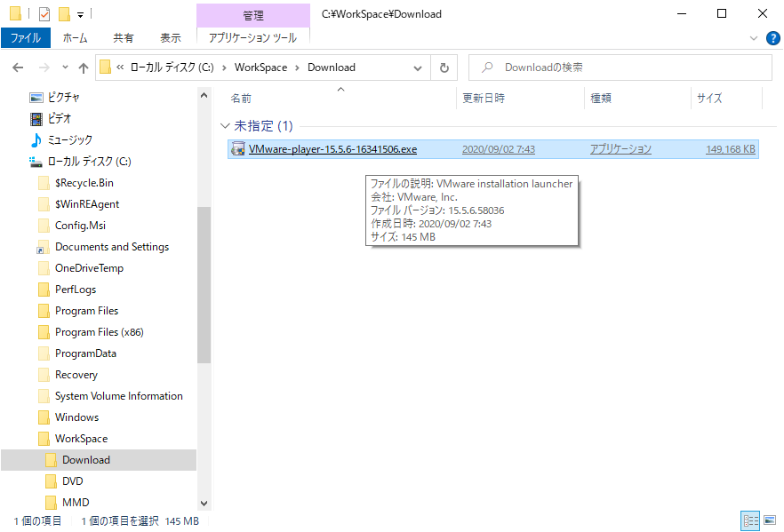Screen dimensions: 784x532
Task: Open the Program Files (x86) folder
Action: [x=99, y=332]
